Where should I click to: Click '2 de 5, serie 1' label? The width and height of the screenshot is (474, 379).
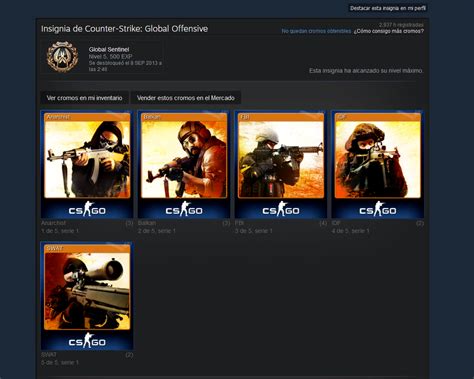click(x=157, y=231)
